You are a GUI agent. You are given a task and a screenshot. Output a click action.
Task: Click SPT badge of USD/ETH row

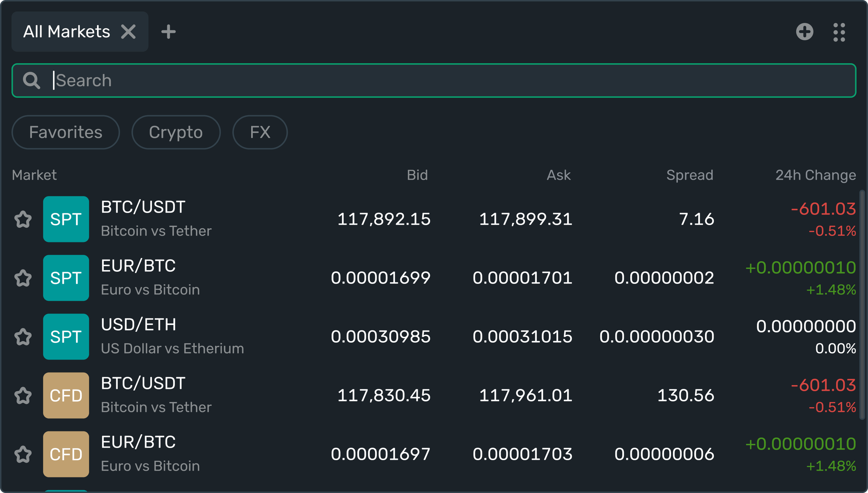[66, 337]
